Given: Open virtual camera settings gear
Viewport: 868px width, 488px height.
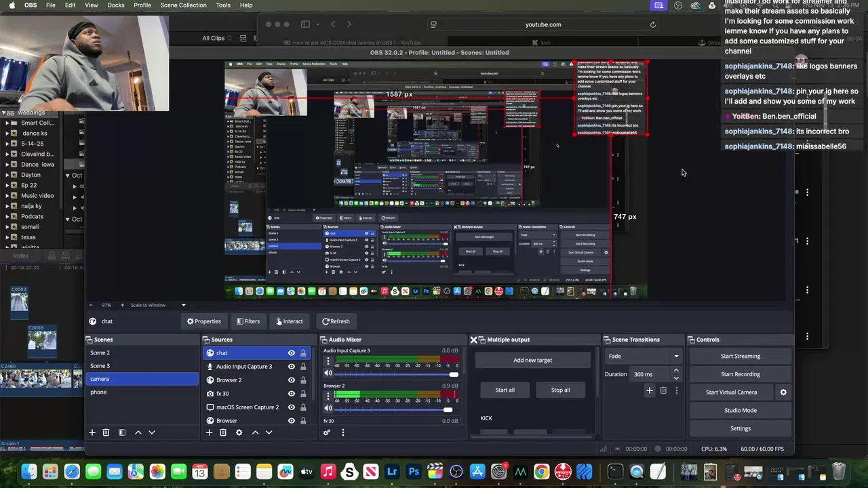Looking at the screenshot, I should (x=783, y=392).
